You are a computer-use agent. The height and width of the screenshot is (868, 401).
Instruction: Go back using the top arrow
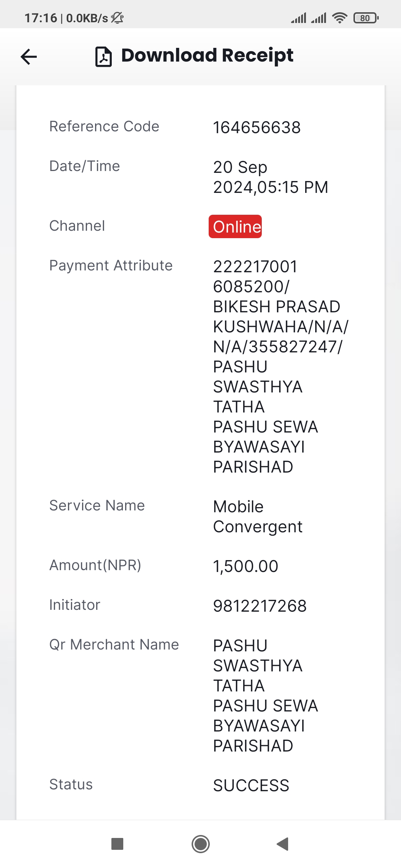(29, 57)
